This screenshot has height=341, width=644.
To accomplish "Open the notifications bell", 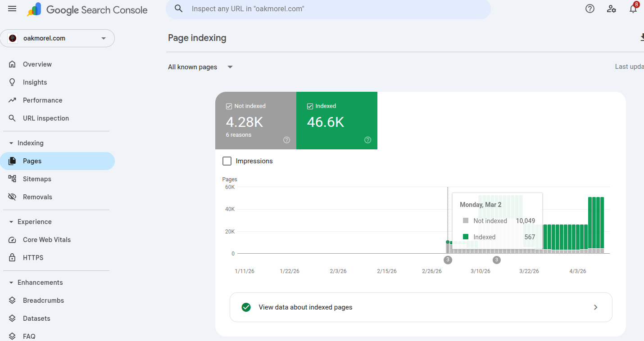I will [633, 9].
